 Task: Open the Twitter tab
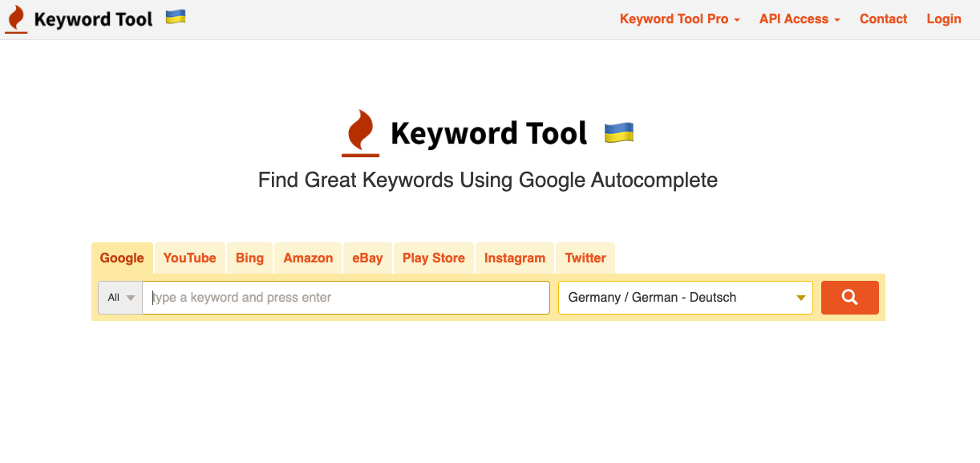pos(585,258)
